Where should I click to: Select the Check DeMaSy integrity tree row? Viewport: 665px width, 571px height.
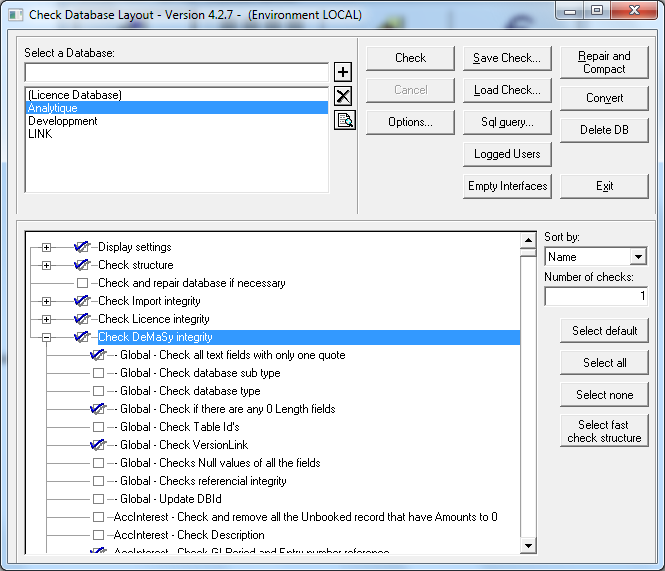tap(309, 337)
